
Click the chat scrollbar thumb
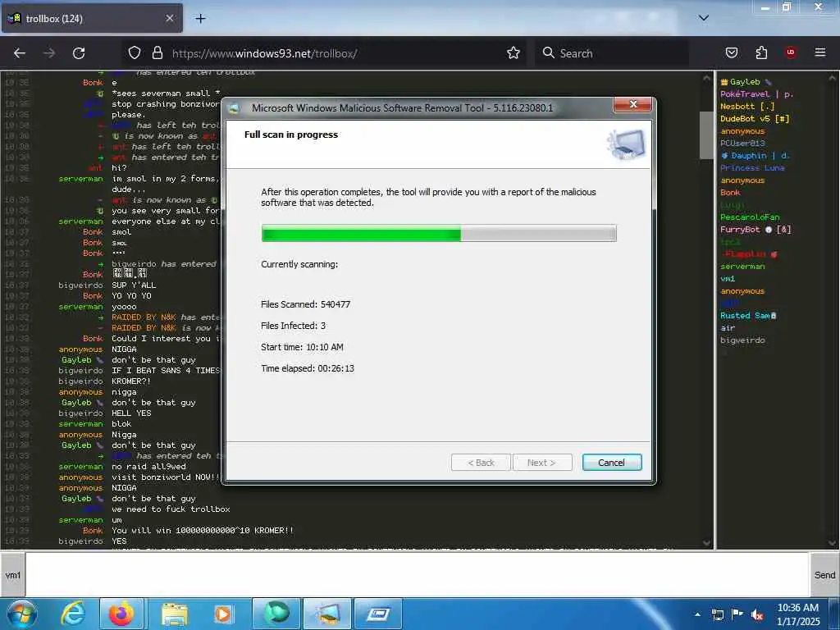[x=706, y=135]
